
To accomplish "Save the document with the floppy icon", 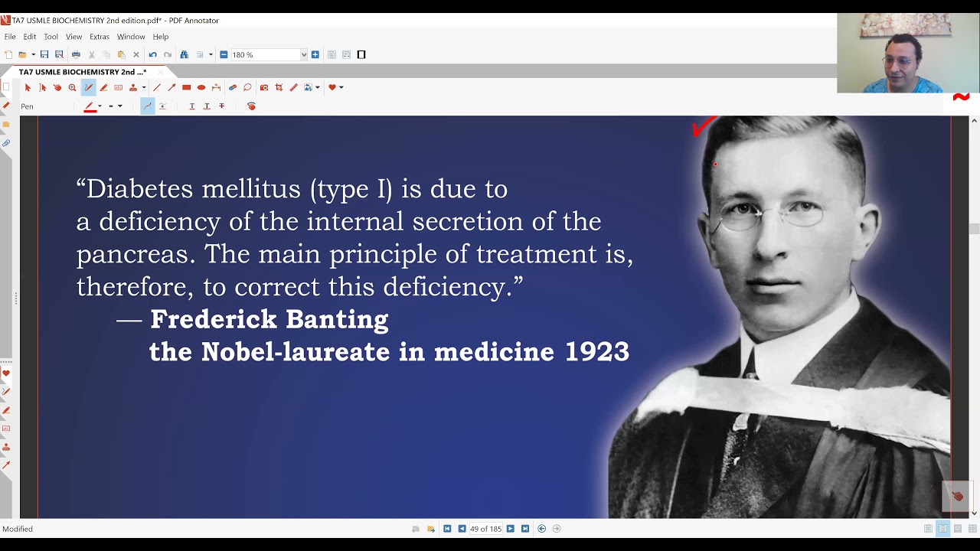I will pyautogui.click(x=44, y=54).
